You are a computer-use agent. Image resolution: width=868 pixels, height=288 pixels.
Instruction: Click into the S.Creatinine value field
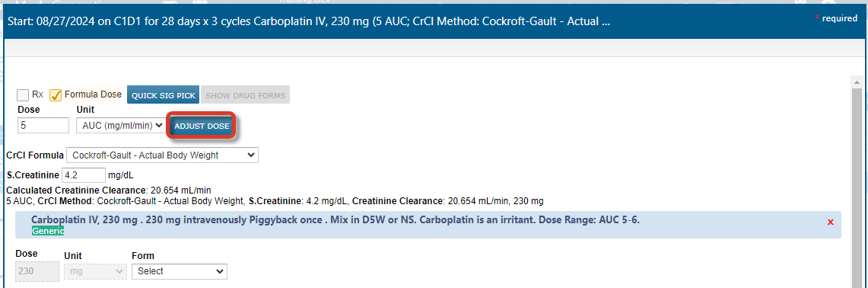pos(84,174)
